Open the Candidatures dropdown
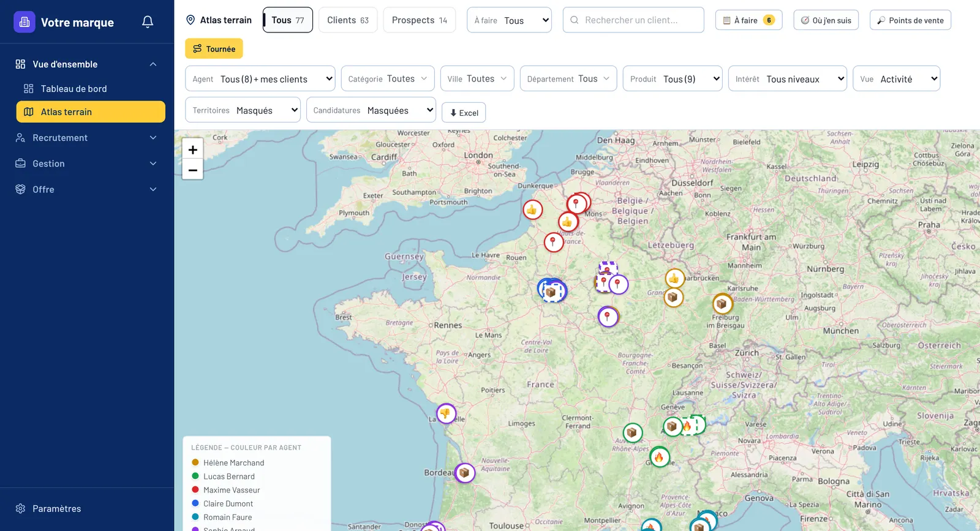 [x=371, y=110]
